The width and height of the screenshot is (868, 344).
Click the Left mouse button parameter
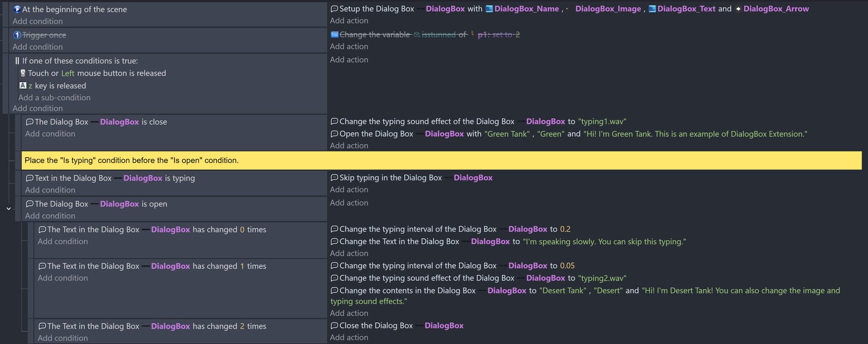tap(68, 73)
